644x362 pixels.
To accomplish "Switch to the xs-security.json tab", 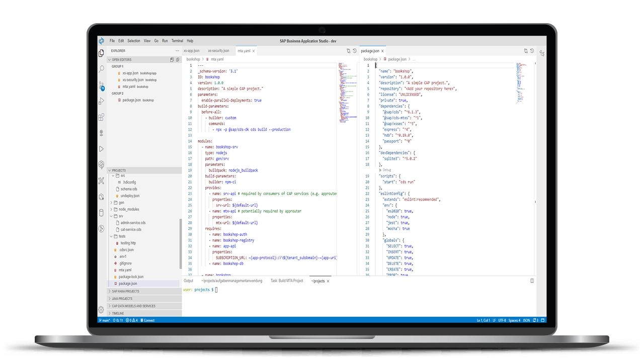I will click(x=218, y=51).
